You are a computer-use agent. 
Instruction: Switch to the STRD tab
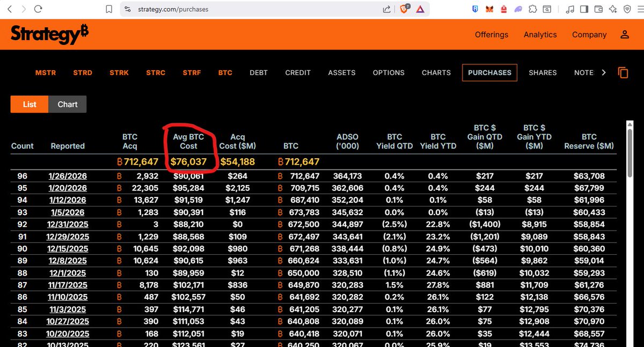[x=83, y=72]
